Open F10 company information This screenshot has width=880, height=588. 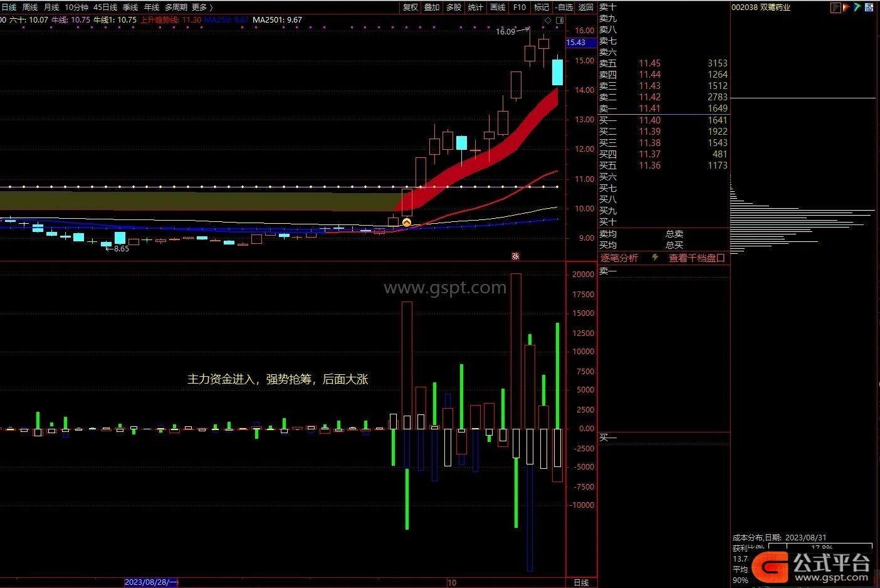pyautogui.click(x=520, y=7)
